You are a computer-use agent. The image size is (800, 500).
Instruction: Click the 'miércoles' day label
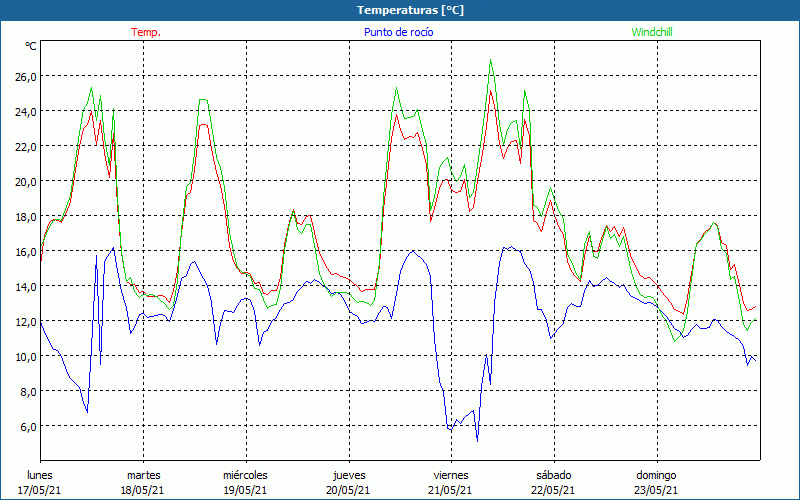point(245,475)
